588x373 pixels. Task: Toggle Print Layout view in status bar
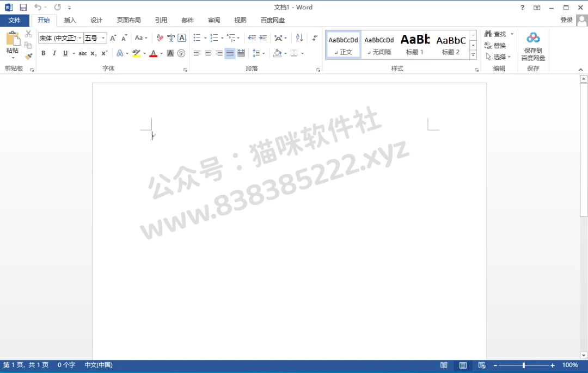(x=463, y=365)
